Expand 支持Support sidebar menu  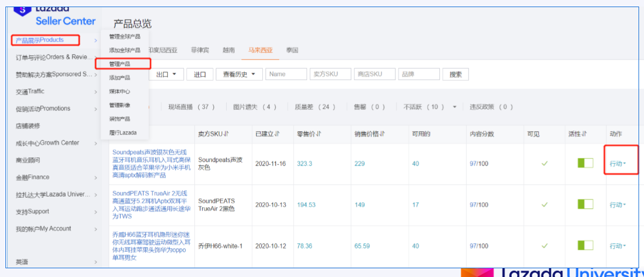[x=56, y=211]
